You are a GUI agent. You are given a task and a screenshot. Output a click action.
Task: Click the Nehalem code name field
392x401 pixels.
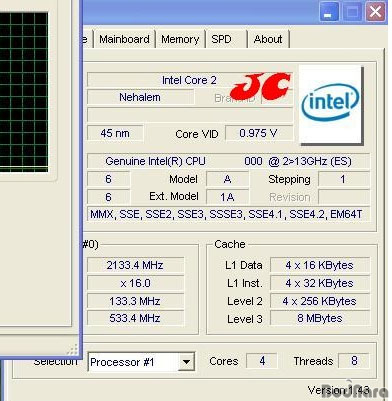(x=140, y=97)
